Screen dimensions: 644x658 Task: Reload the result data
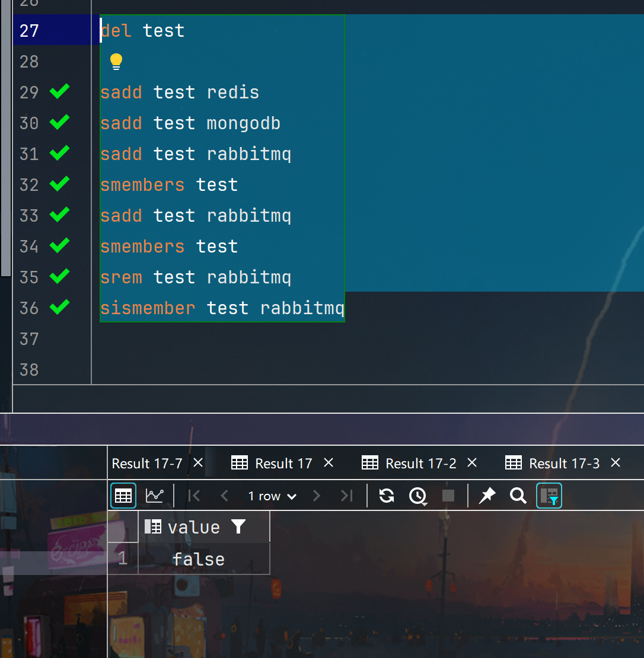pos(387,496)
